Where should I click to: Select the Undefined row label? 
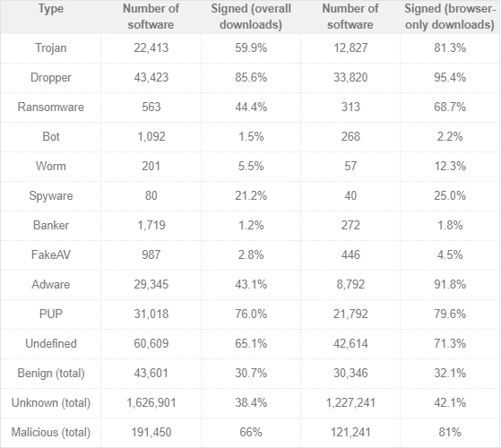pos(51,343)
